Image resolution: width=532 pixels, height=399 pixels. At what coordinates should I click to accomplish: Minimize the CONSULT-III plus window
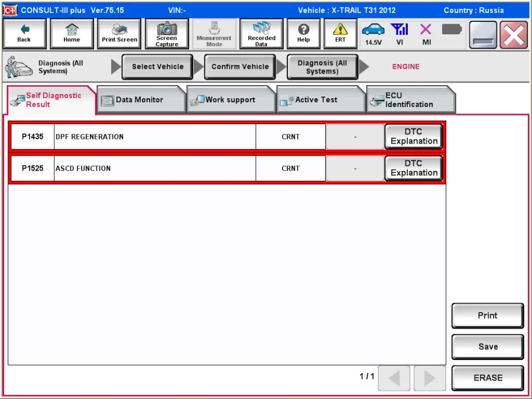[x=483, y=35]
